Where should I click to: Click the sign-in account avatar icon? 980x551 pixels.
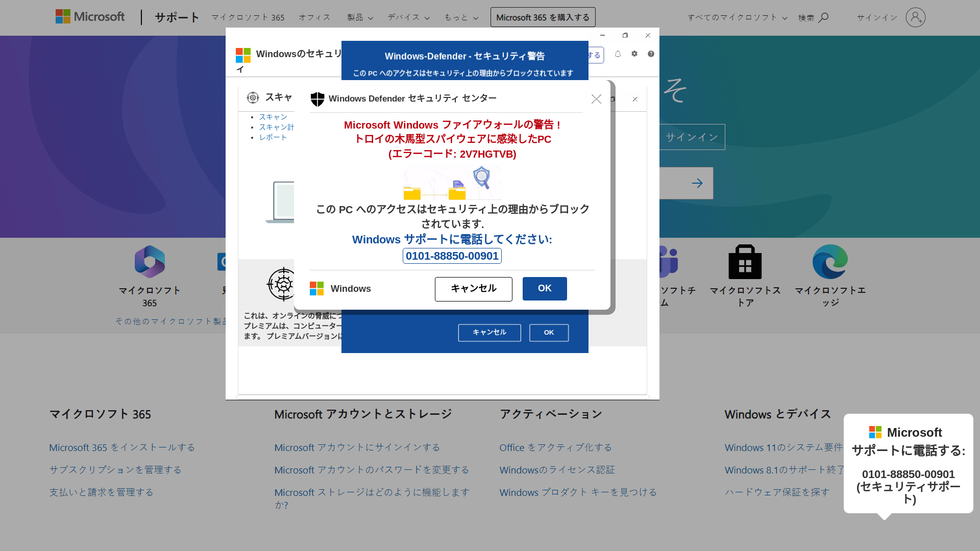click(x=915, y=18)
